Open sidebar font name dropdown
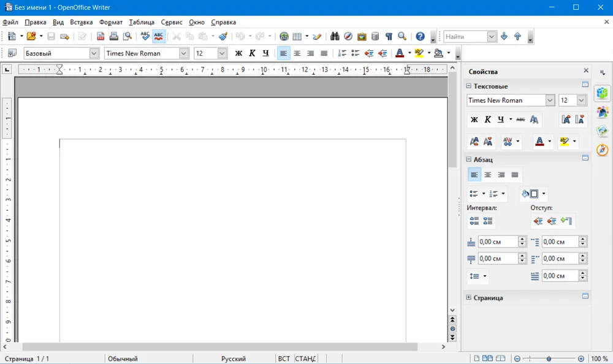 point(550,100)
